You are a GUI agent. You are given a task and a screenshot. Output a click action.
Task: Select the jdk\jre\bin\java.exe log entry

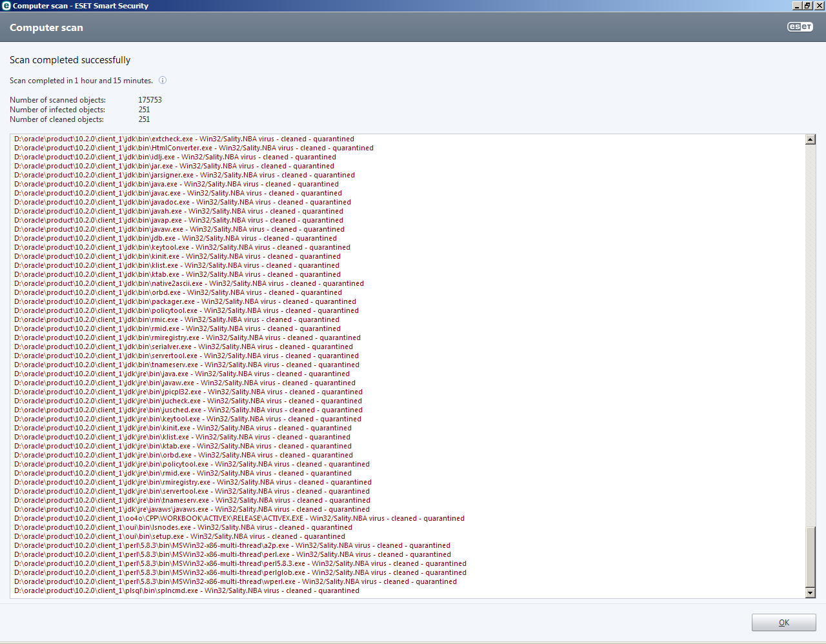point(182,374)
